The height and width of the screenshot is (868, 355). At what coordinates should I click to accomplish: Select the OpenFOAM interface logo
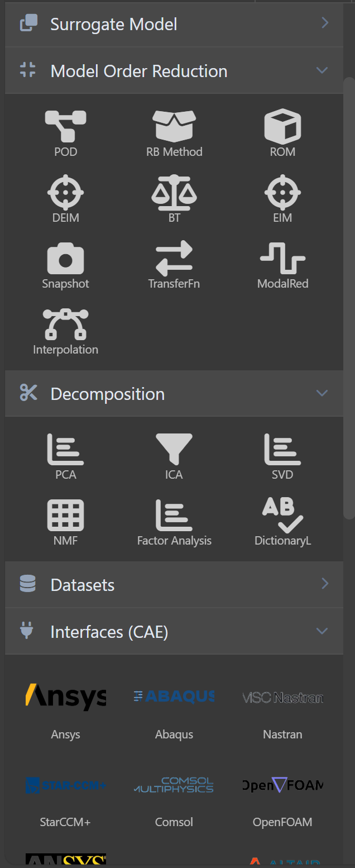point(282,785)
